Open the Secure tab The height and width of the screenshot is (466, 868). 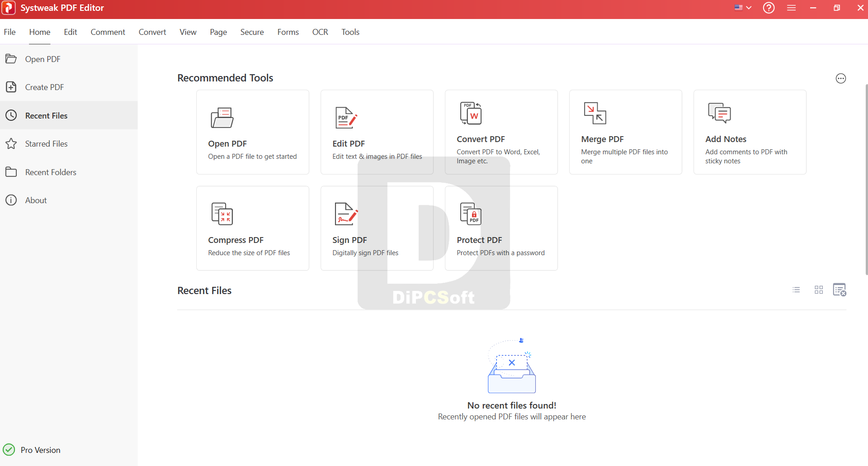[x=252, y=32]
